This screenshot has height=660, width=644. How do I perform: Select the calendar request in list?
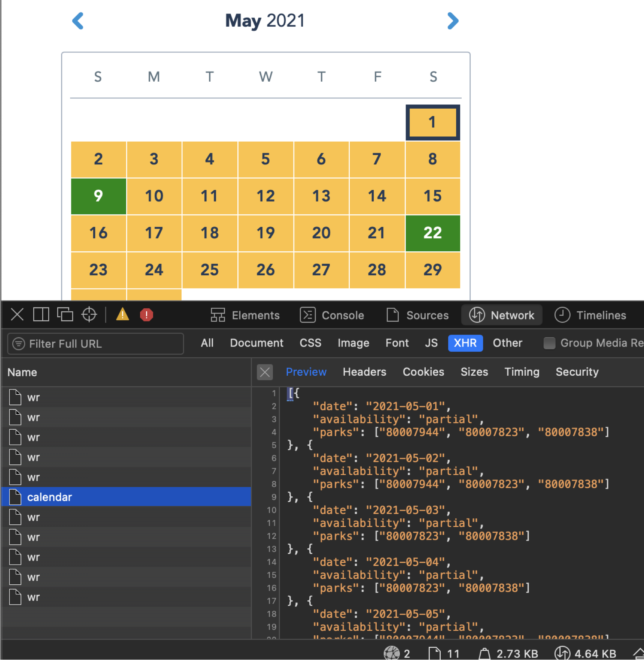pos(49,497)
